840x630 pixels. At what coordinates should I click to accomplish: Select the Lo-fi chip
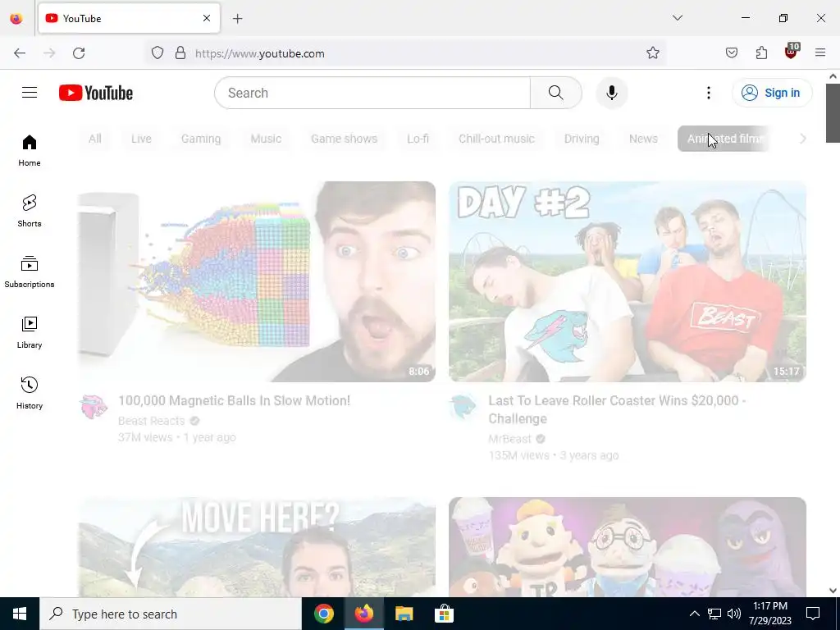tap(418, 139)
